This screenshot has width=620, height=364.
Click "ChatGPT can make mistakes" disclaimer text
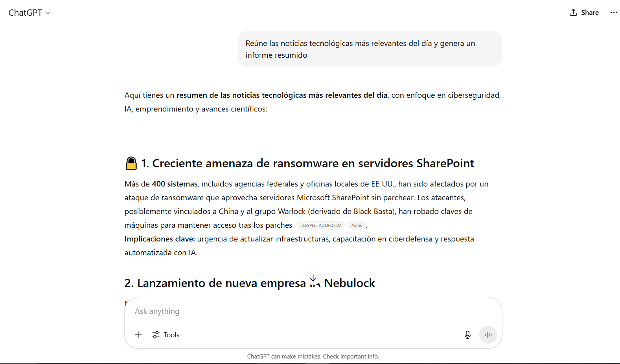pos(313,357)
